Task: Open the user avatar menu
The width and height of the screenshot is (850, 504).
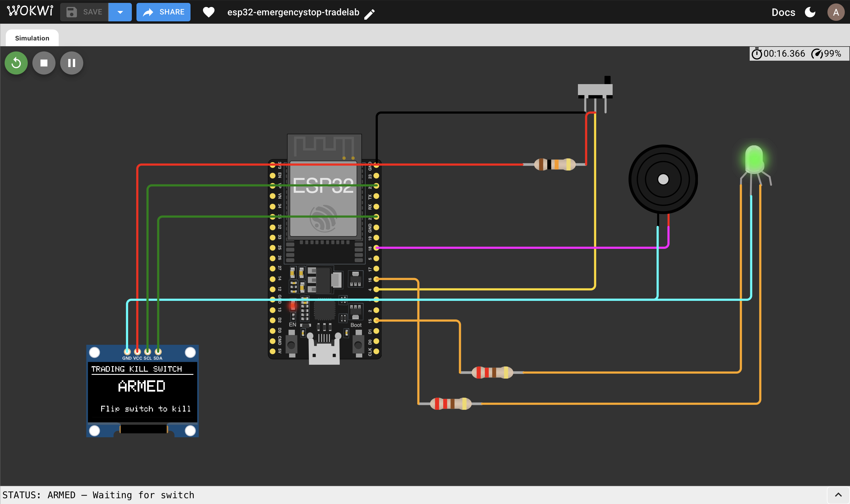Action: tap(836, 12)
